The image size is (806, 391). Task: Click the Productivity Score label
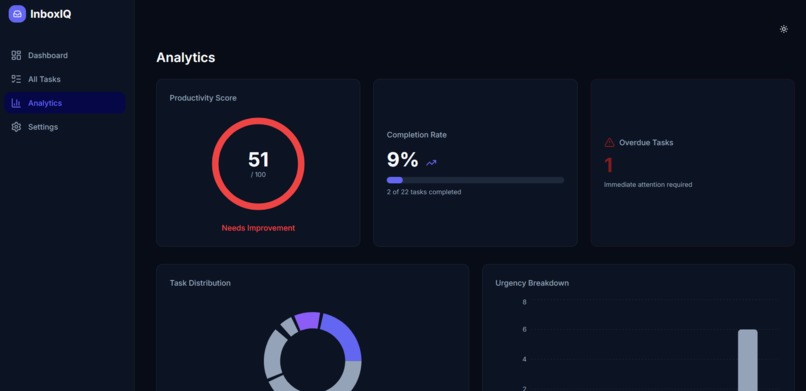point(203,98)
